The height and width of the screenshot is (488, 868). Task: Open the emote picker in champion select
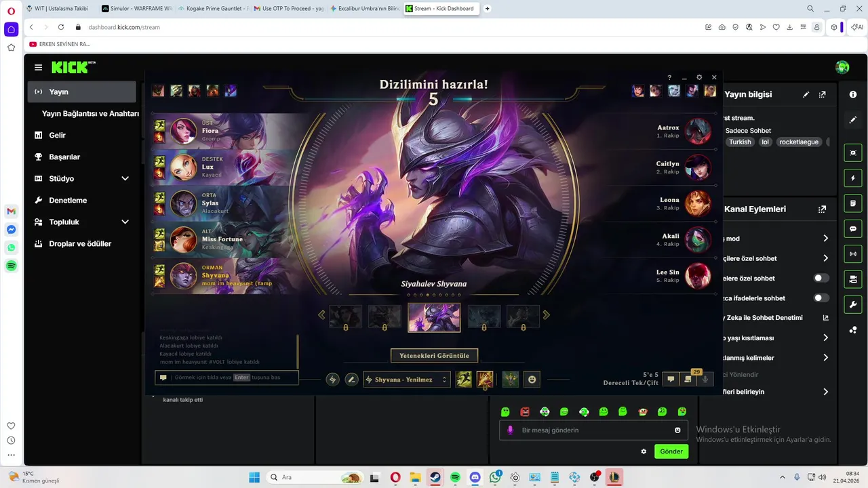pos(532,380)
